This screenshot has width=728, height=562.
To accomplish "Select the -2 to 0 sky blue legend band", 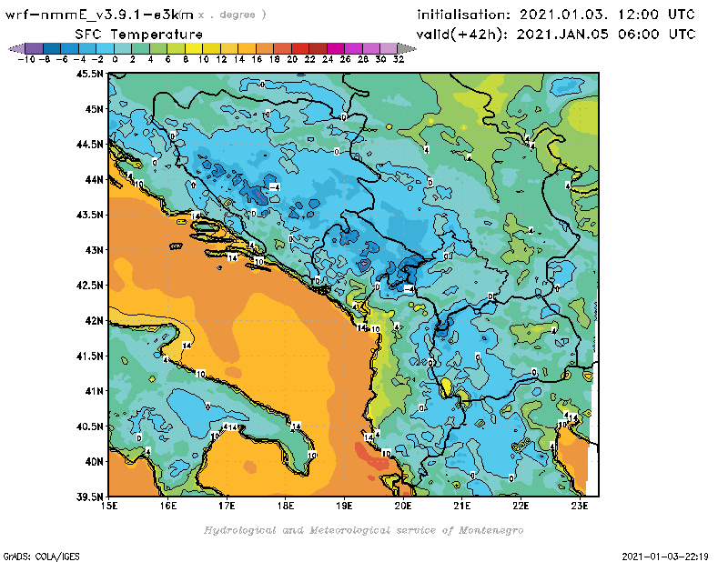I will pyautogui.click(x=105, y=48).
